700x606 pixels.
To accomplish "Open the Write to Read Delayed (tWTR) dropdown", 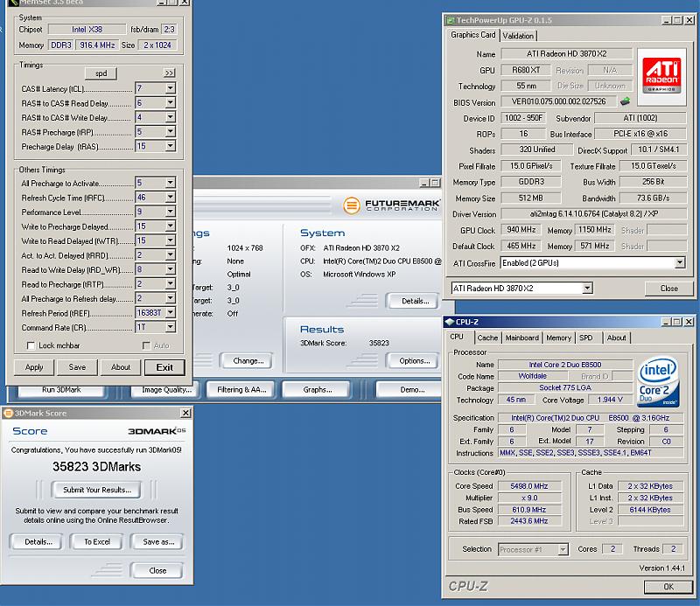I will tap(171, 240).
